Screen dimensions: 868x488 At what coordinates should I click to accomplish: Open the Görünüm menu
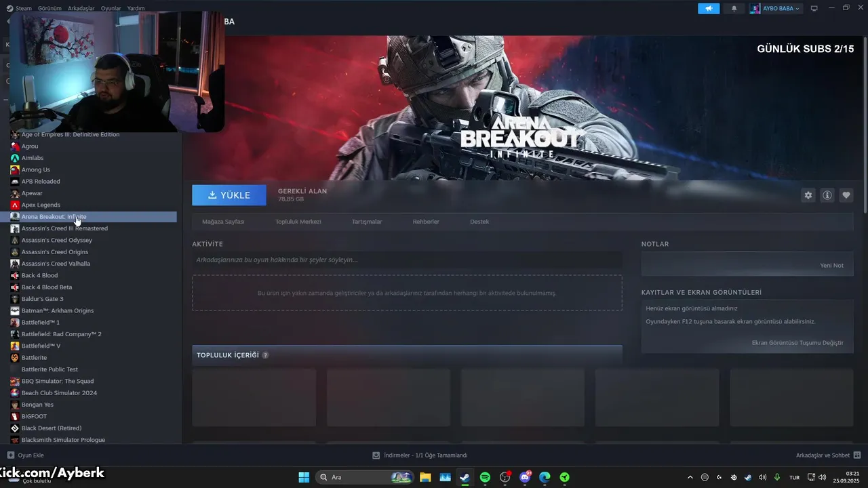click(x=50, y=8)
